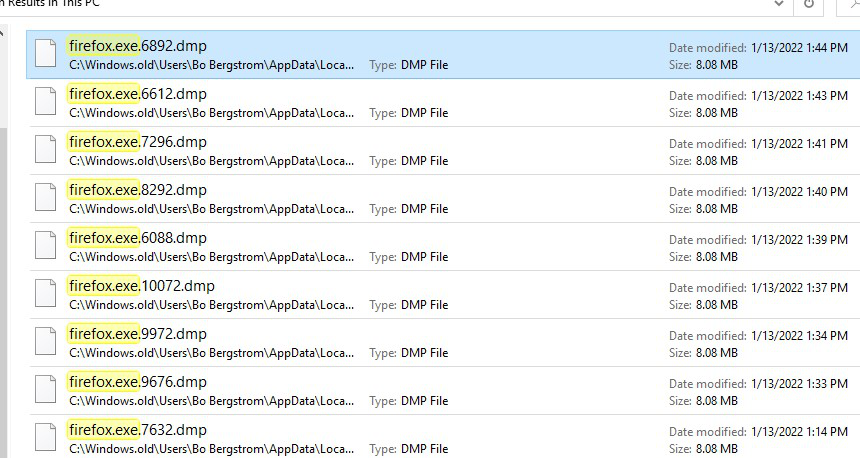Select file name firefox.exe.6612.dmp
The height and width of the screenshot is (458, 860).
[x=138, y=94]
